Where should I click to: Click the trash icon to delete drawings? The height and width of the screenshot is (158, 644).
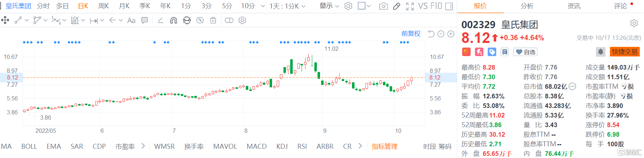click(x=213, y=21)
